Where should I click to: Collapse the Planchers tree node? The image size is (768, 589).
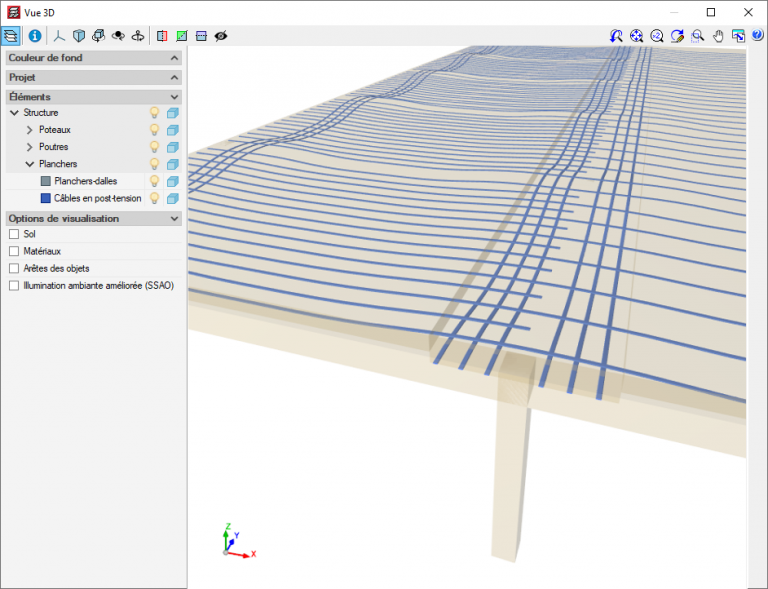(30, 164)
